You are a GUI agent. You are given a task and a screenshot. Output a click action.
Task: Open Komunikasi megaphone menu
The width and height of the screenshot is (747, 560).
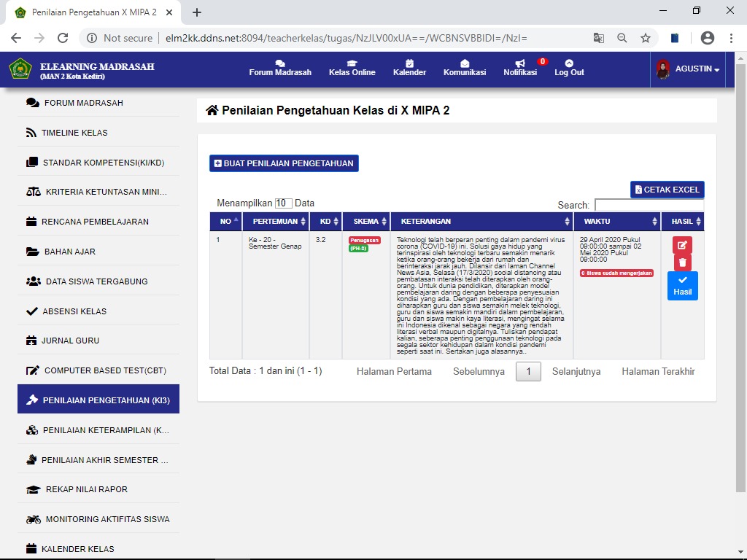click(464, 69)
